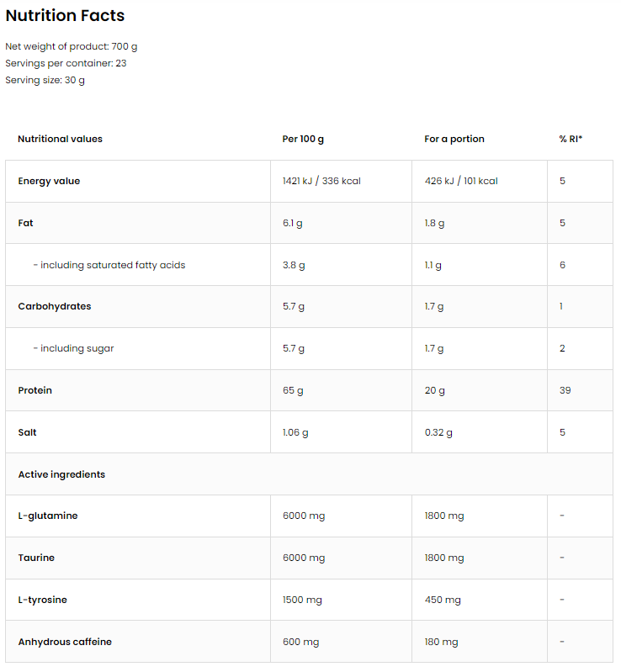Select the Carbohydrates row label

54,306
